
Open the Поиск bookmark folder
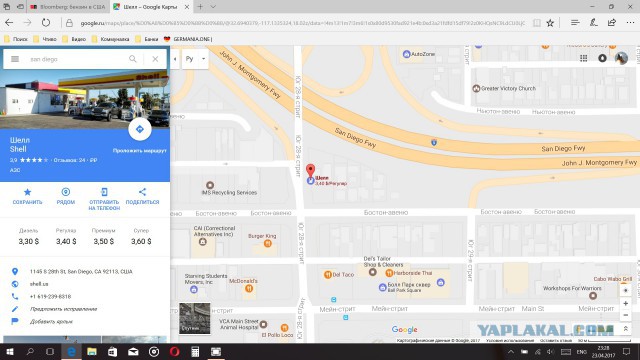[16, 39]
